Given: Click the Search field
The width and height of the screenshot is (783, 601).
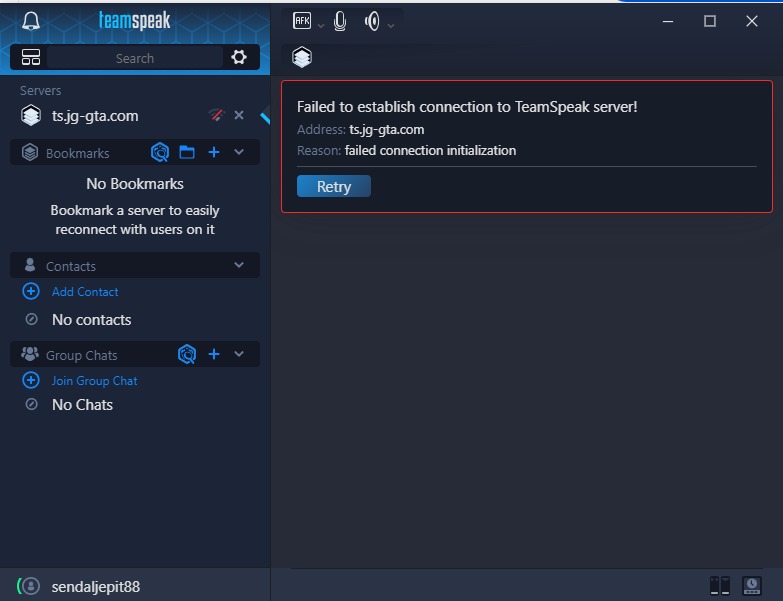Looking at the screenshot, I should pos(135,58).
